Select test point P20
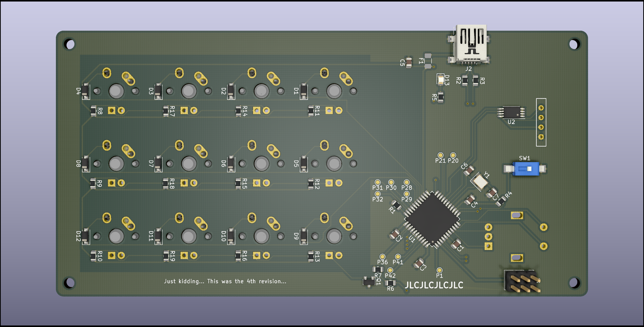Screen dimensions: 644x327 click(453, 155)
